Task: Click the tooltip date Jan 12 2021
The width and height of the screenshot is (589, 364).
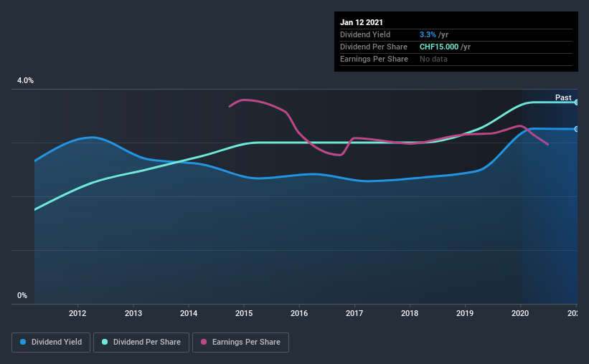Action: click(362, 22)
